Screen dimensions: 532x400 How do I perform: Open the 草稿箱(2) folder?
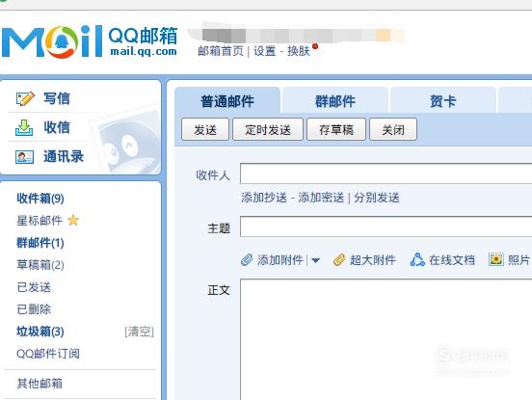pyautogui.click(x=40, y=265)
